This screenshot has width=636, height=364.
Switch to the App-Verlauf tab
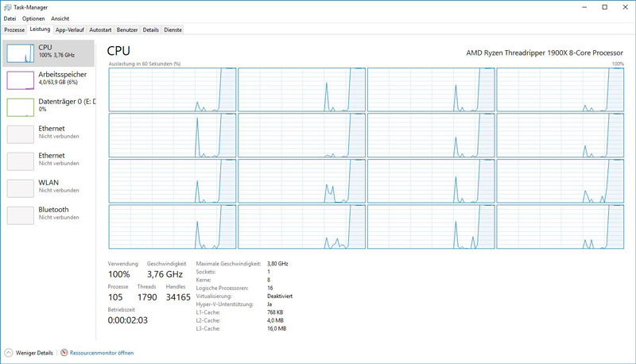pyautogui.click(x=69, y=29)
